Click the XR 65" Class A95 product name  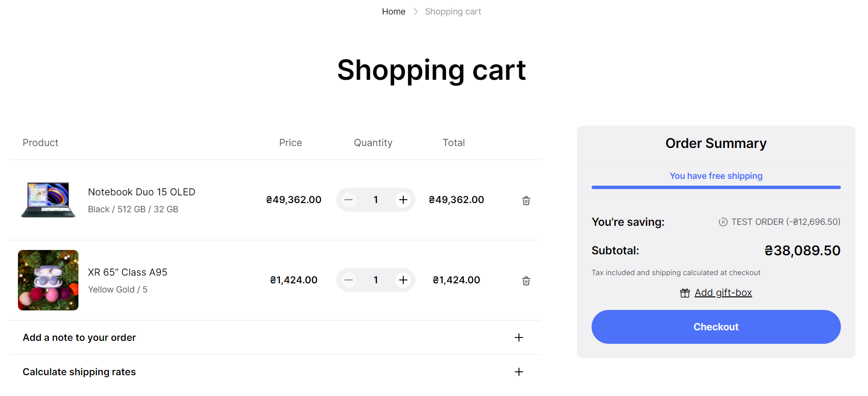click(x=127, y=272)
